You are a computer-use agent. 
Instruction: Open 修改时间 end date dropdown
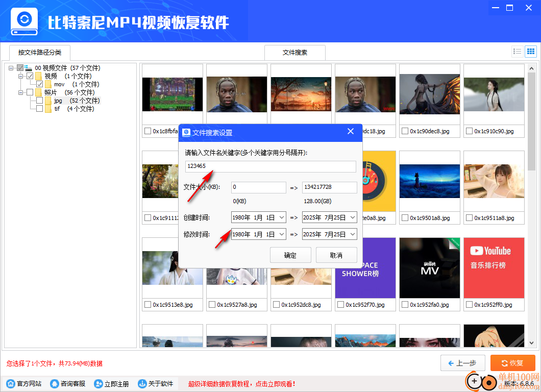pyautogui.click(x=353, y=234)
